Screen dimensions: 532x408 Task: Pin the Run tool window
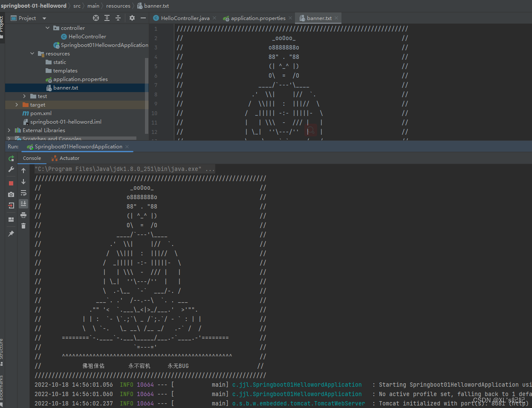click(11, 233)
